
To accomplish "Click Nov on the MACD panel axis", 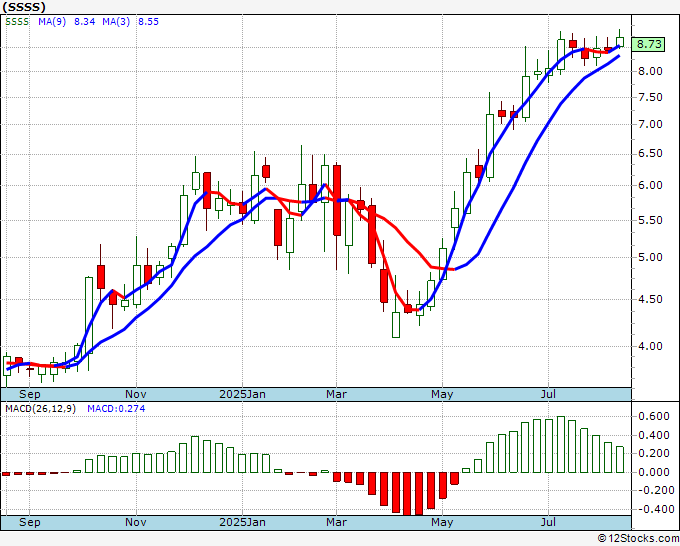I will (x=136, y=522).
